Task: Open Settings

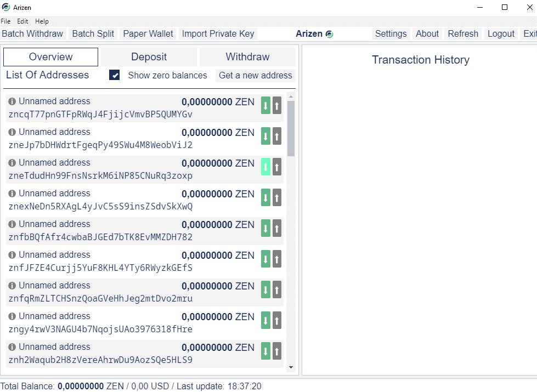Action: 391,34
